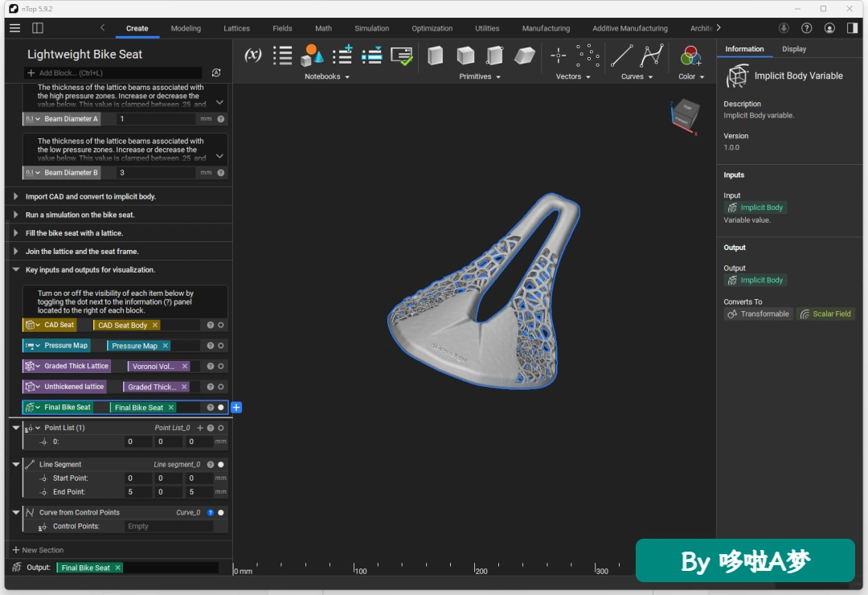Switch to the Lattices tab
The width and height of the screenshot is (868, 595).
pyautogui.click(x=236, y=28)
